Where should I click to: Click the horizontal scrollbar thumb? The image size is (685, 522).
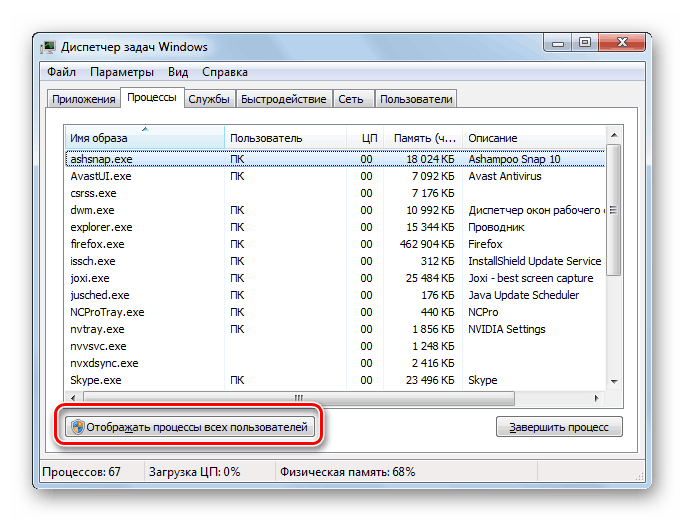click(299, 398)
